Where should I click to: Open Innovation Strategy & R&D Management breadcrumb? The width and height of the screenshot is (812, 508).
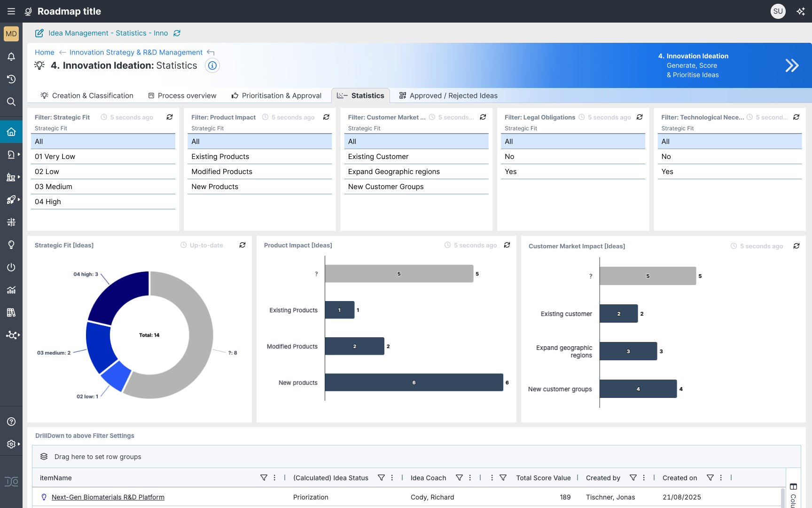coord(136,52)
